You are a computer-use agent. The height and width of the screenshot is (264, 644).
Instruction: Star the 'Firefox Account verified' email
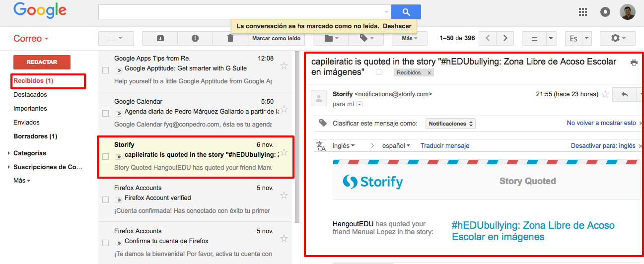tap(284, 195)
